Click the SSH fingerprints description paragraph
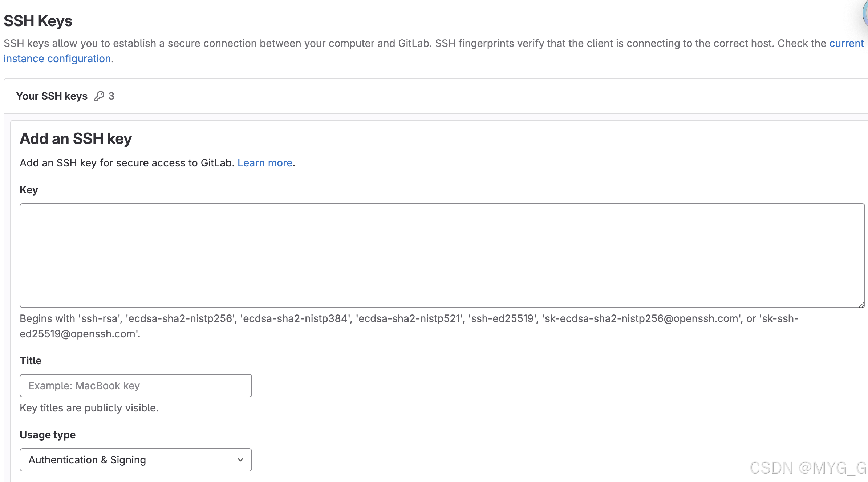This screenshot has width=868, height=482. click(x=399, y=43)
